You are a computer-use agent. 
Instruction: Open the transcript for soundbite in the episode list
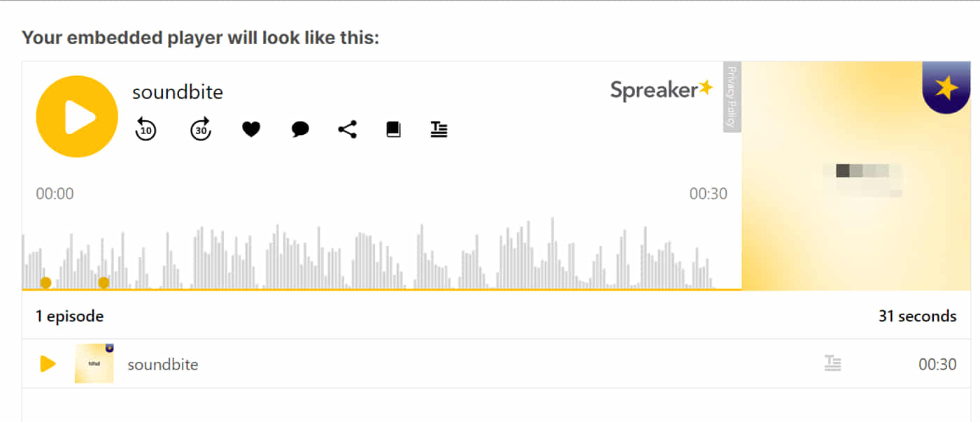tap(832, 363)
